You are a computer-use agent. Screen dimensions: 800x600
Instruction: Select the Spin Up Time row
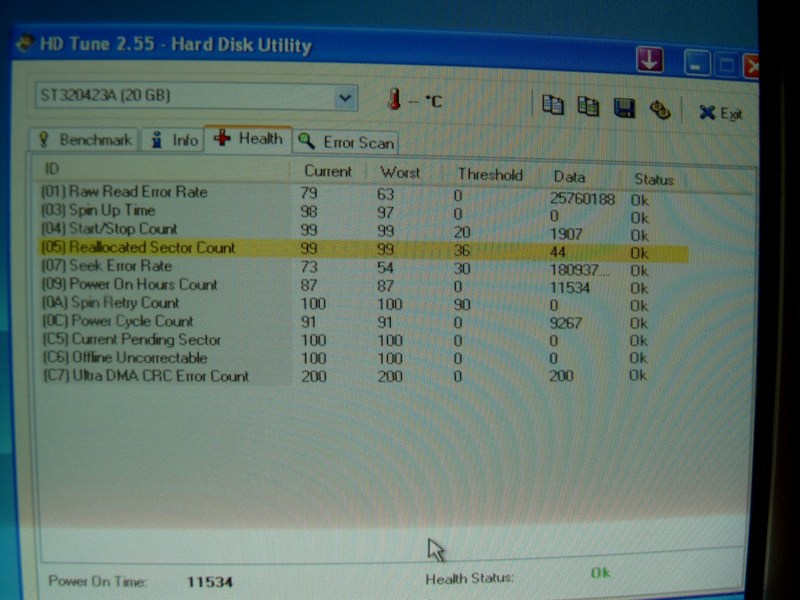pos(362,212)
